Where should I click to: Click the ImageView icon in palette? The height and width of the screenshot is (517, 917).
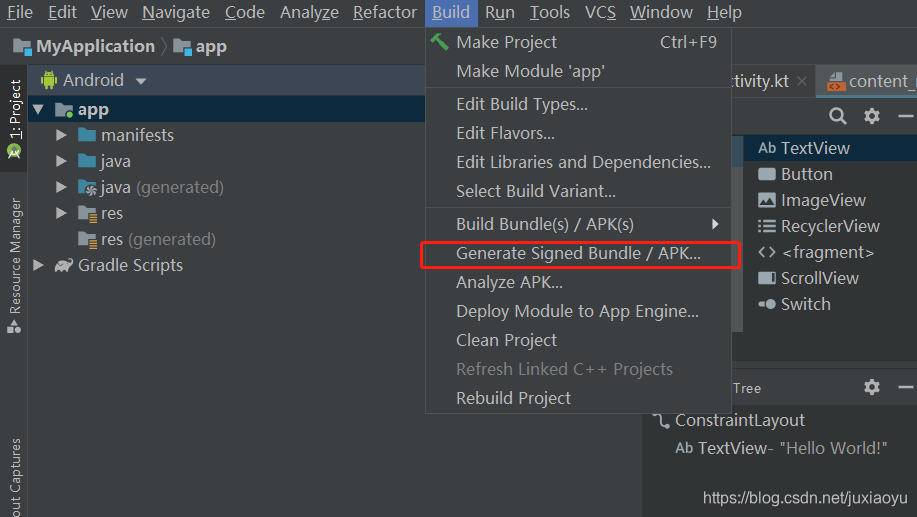click(x=767, y=200)
